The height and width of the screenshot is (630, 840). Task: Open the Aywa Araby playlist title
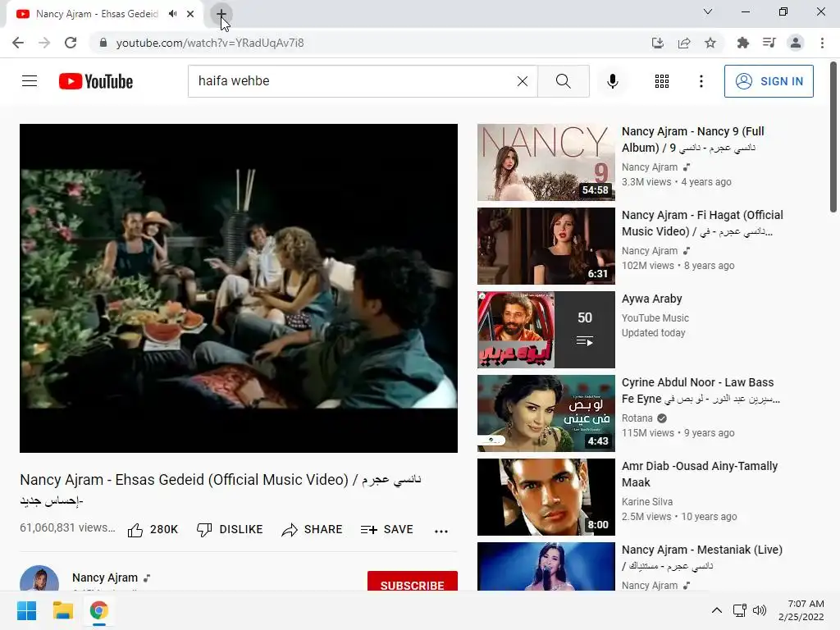pos(652,299)
